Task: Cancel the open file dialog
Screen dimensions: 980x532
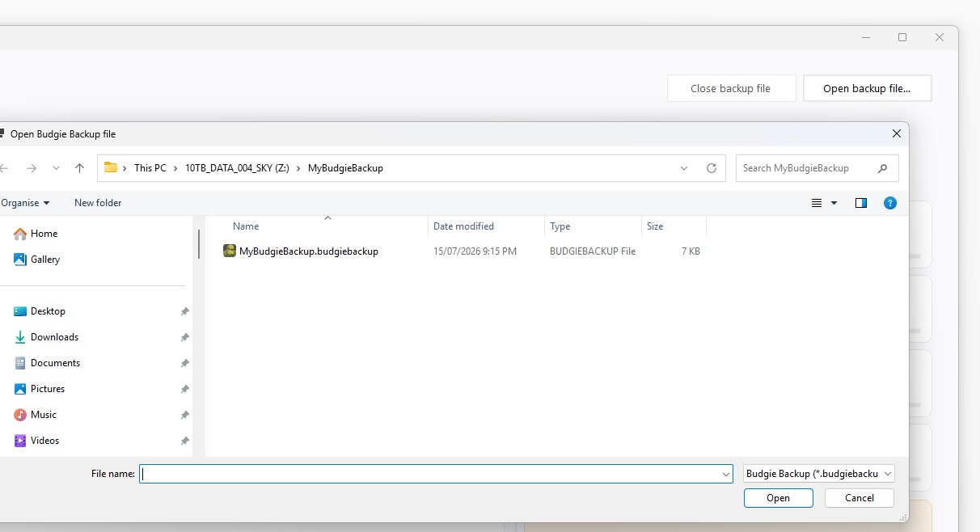Action: pyautogui.click(x=860, y=498)
